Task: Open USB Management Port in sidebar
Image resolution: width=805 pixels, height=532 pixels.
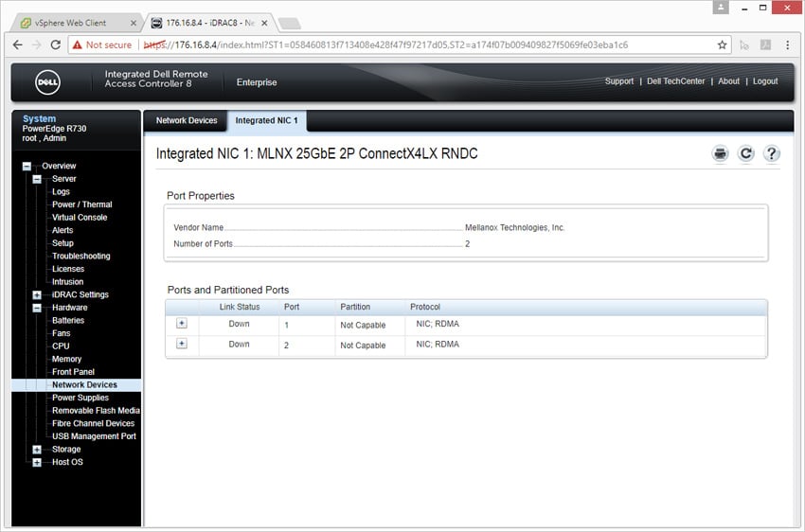Action: (94, 436)
